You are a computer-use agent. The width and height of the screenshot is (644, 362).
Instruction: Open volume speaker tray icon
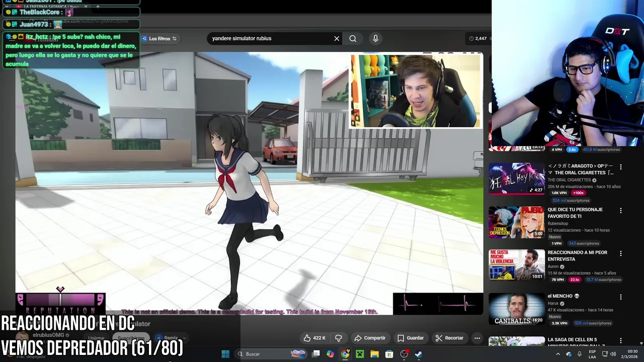[613, 354]
